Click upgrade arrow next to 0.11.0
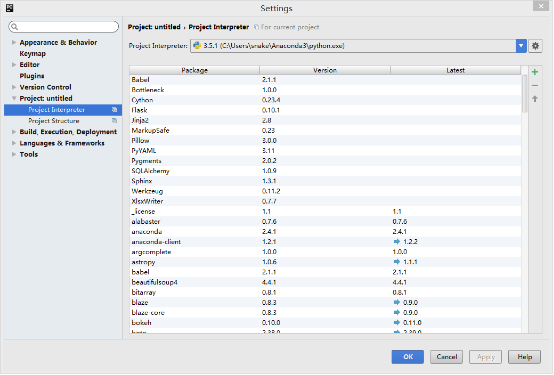This screenshot has width=554, height=375. (x=397, y=323)
